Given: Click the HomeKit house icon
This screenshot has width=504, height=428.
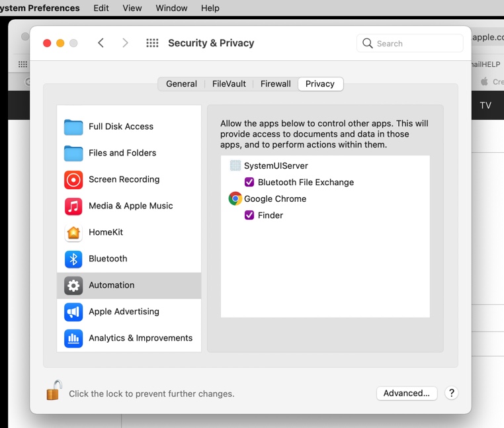Looking at the screenshot, I should point(73,232).
